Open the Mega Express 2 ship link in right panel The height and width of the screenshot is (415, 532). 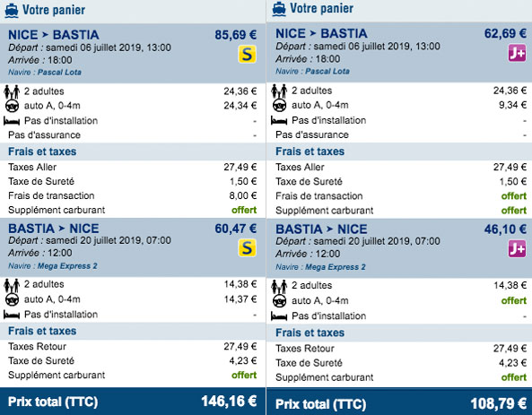(x=336, y=267)
